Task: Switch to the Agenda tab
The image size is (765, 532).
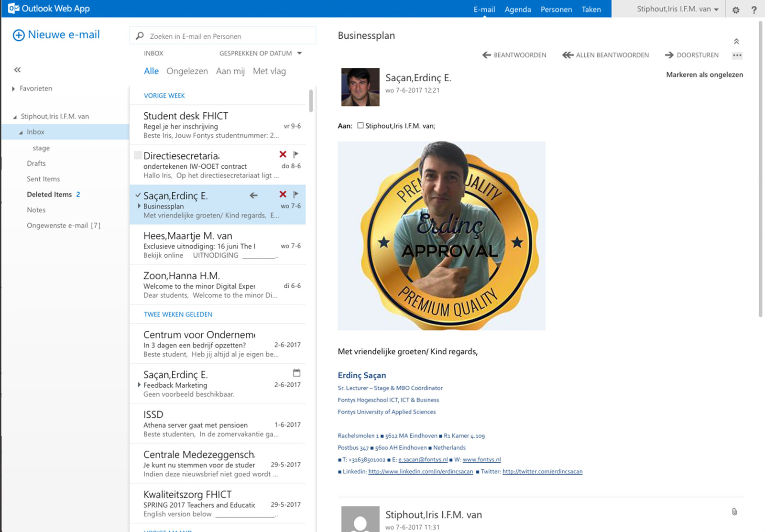Action: tap(517, 10)
